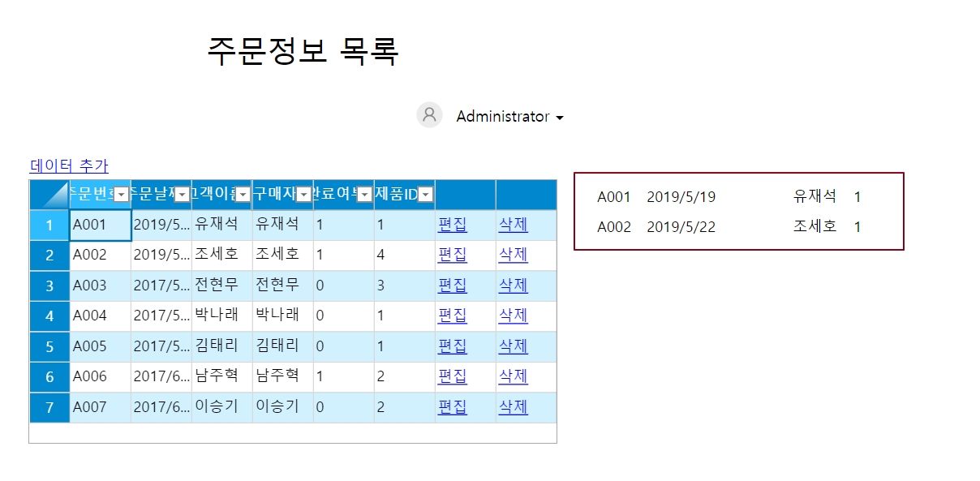The image size is (980, 481).
Task: Click 편집 link for order A001
Action: pos(452,225)
